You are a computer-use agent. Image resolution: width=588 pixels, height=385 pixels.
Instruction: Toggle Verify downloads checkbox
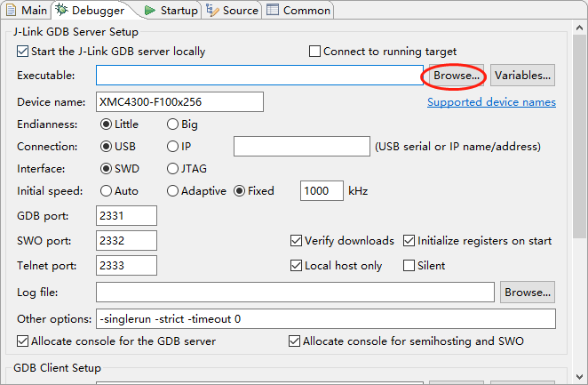click(x=296, y=241)
